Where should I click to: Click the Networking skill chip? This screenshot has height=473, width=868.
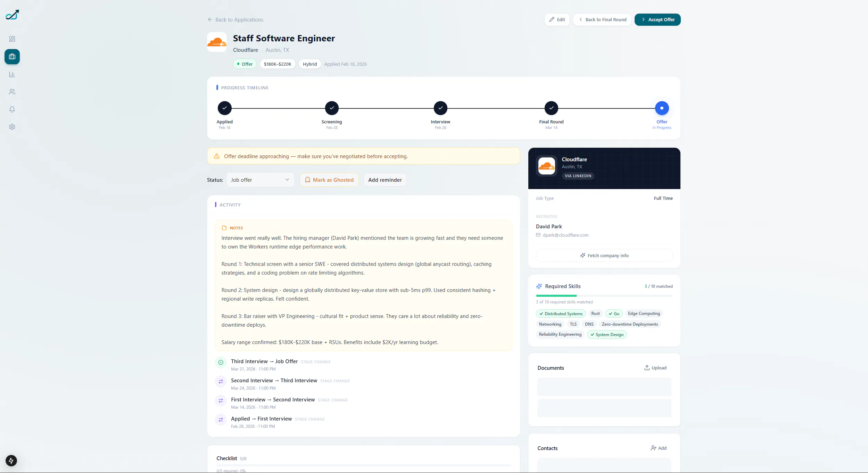pyautogui.click(x=550, y=324)
